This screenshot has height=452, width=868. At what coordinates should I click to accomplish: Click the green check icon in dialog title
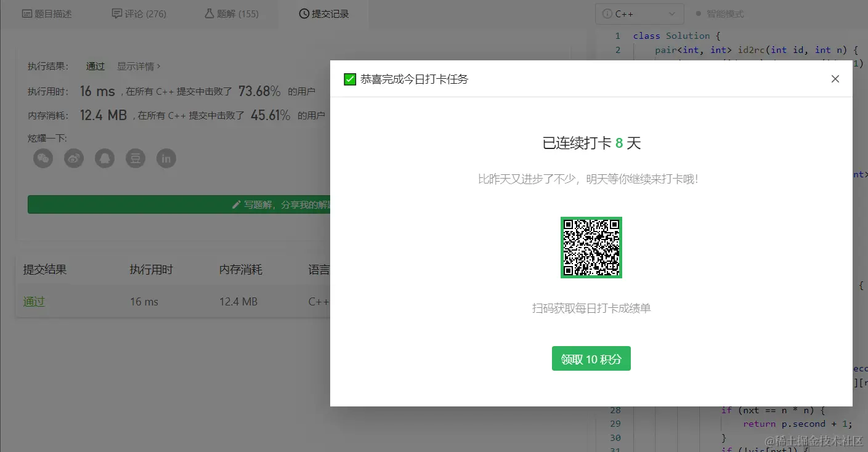pyautogui.click(x=350, y=79)
